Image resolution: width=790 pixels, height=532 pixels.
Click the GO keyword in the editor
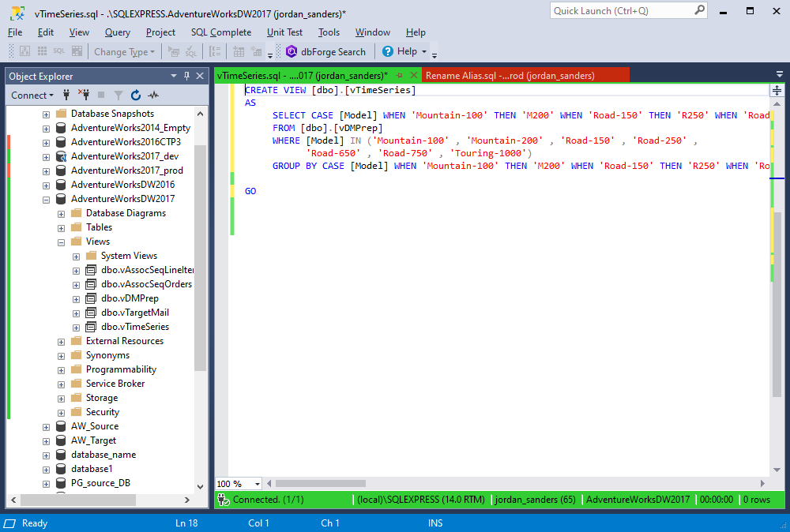(x=250, y=191)
